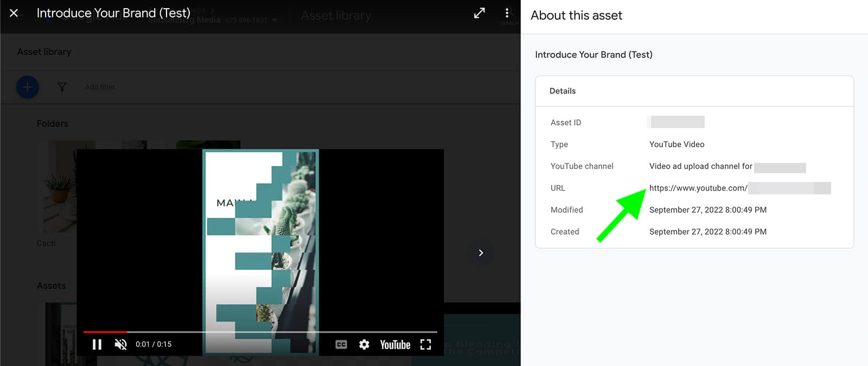Open the three-dot more options menu

[507, 13]
